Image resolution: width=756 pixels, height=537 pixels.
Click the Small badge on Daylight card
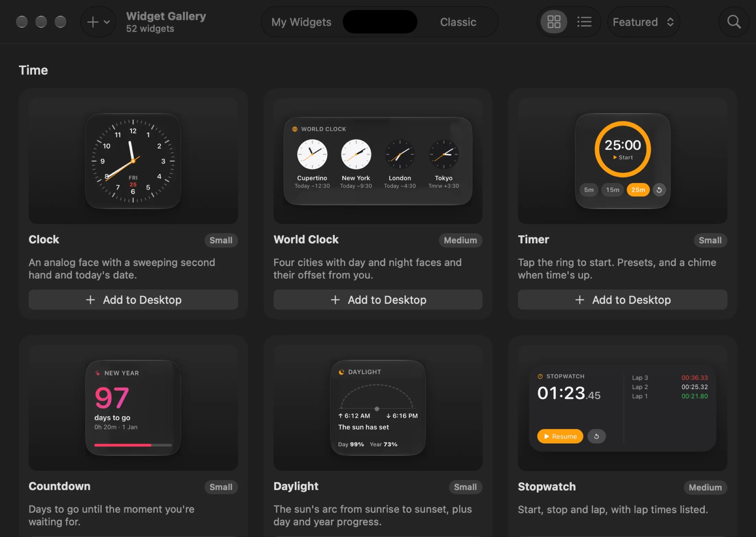(466, 487)
